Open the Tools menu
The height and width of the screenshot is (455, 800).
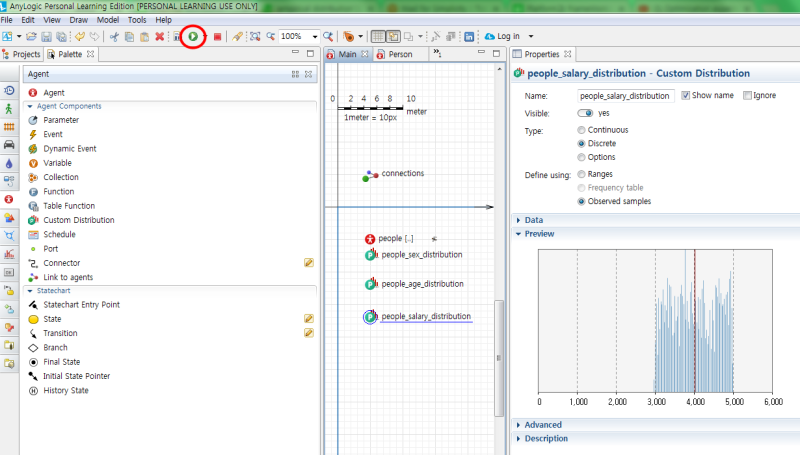pos(137,20)
